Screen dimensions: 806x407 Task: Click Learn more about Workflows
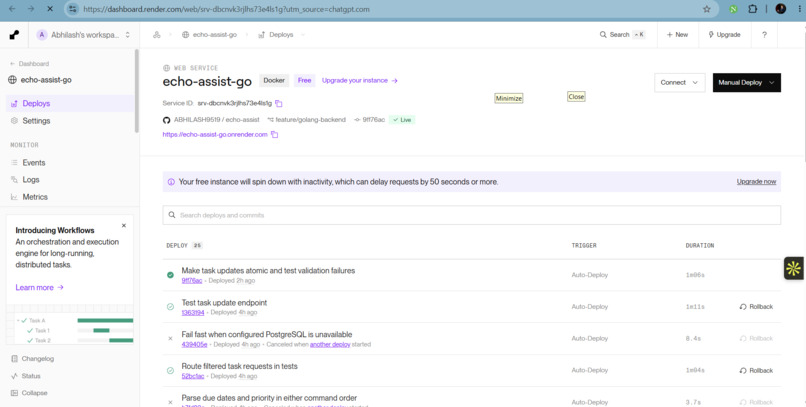point(40,288)
